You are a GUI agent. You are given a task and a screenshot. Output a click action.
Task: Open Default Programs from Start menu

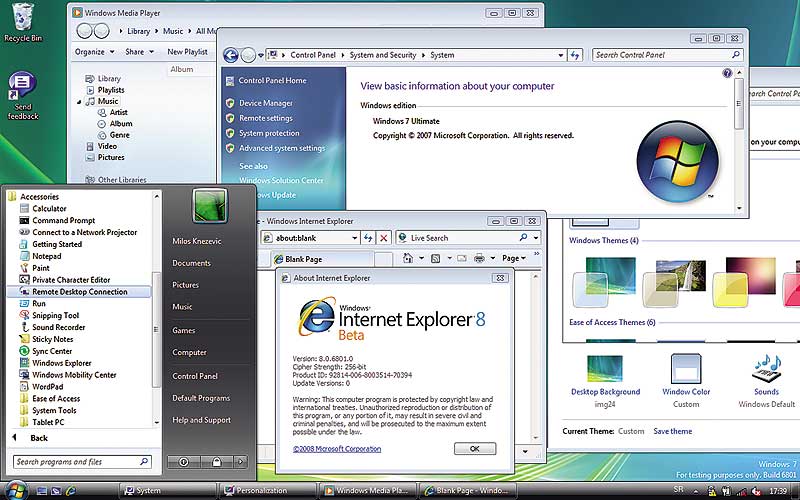pos(201,398)
